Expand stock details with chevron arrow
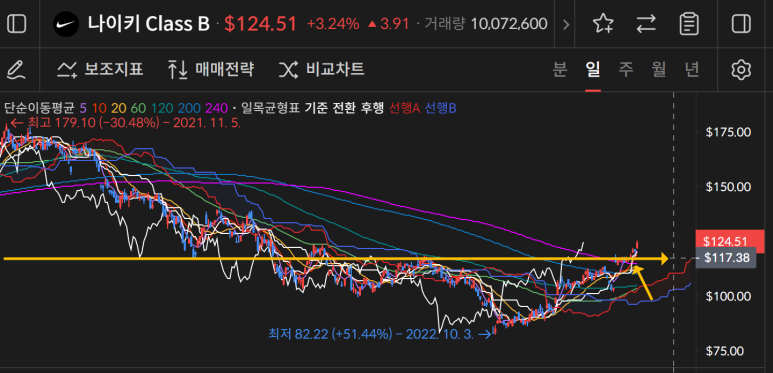Viewport: 773px width, 373px height. pos(565,24)
